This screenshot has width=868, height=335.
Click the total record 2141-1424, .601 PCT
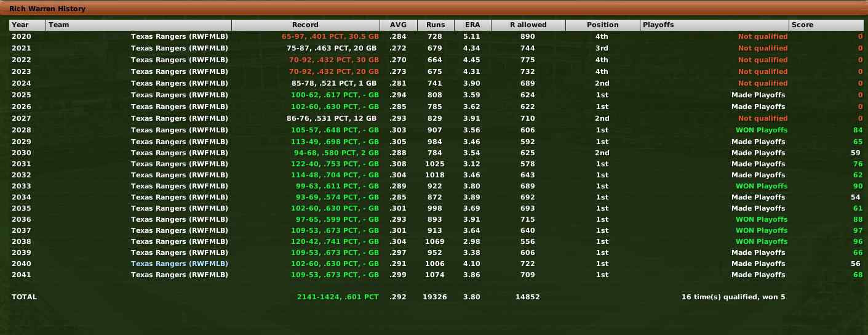pos(338,297)
